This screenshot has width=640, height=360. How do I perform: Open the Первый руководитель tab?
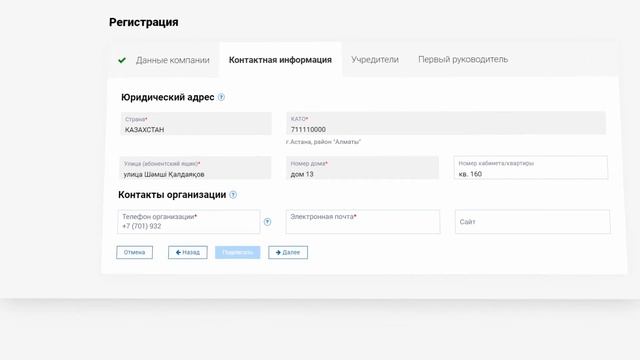(463, 59)
